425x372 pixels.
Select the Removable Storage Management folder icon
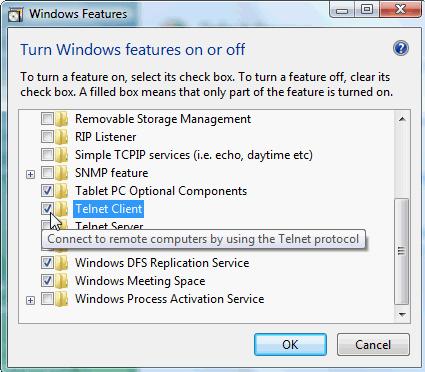61,119
